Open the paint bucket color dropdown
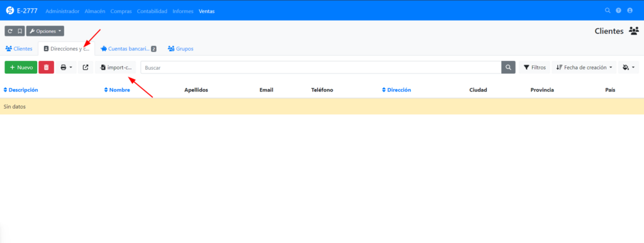The height and width of the screenshot is (243, 644). tap(628, 67)
